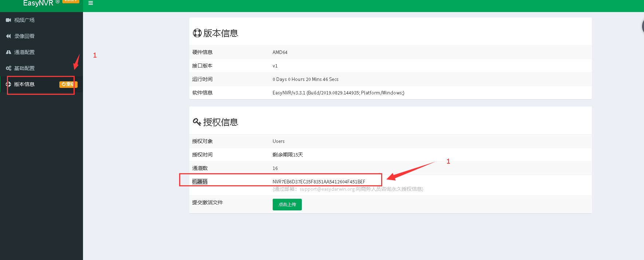Click the 运行时间 label
644x260 pixels.
point(202,79)
